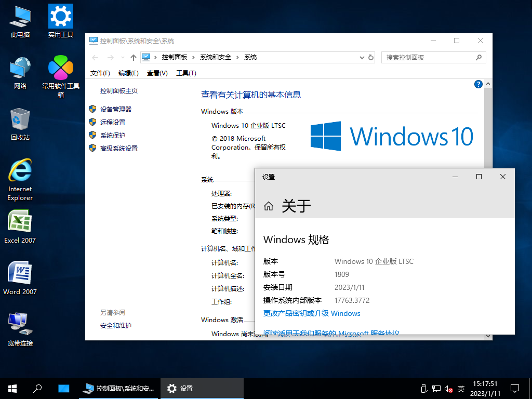Click the blue desktop taskbar icon
Viewport: 532px width, 399px height.
click(63, 389)
